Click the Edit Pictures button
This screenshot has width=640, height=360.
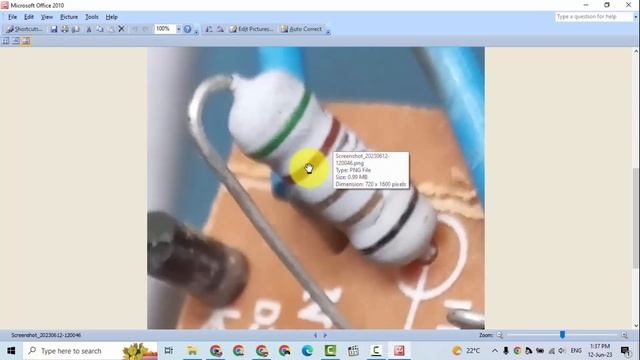pos(251,29)
